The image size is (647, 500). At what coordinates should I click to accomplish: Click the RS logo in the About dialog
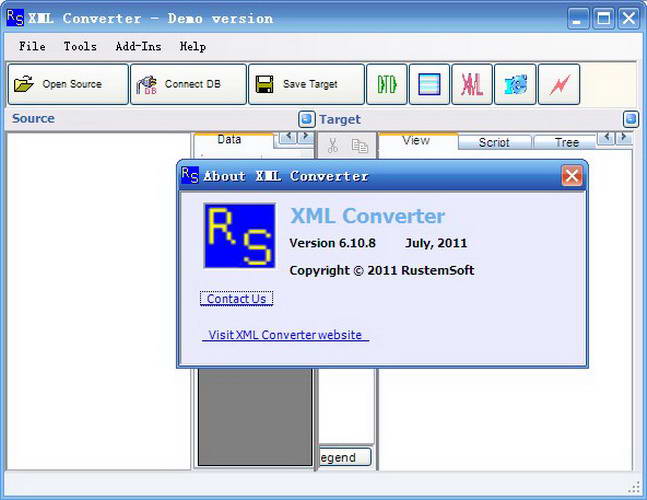pyautogui.click(x=240, y=236)
